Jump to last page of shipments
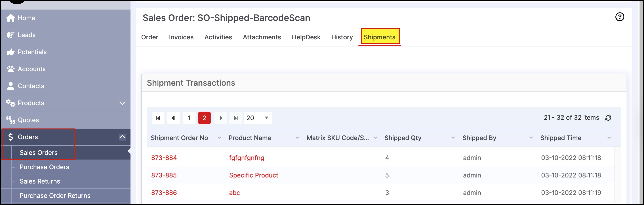The image size is (644, 205). tap(236, 118)
